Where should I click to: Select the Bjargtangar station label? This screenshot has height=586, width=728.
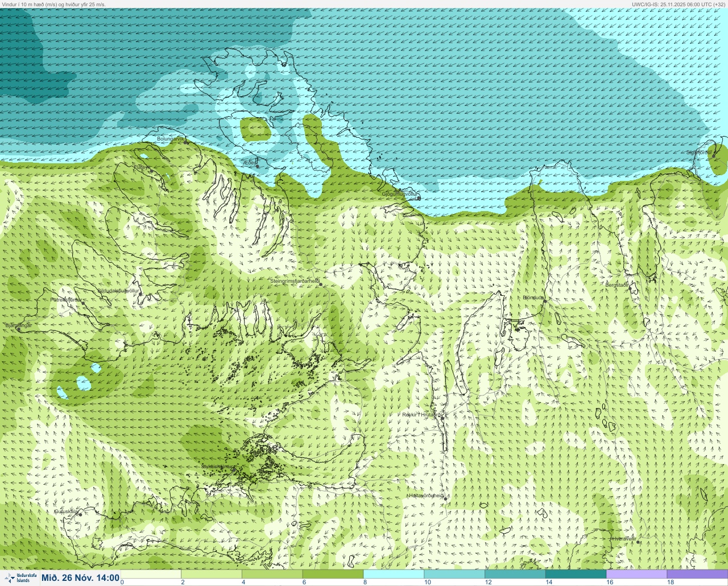click(x=19, y=325)
